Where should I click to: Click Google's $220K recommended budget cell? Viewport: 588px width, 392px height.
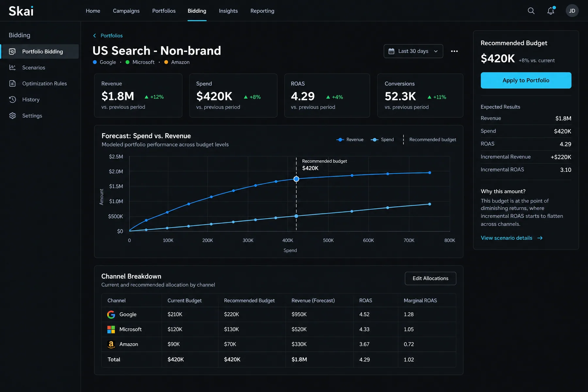[232, 314]
